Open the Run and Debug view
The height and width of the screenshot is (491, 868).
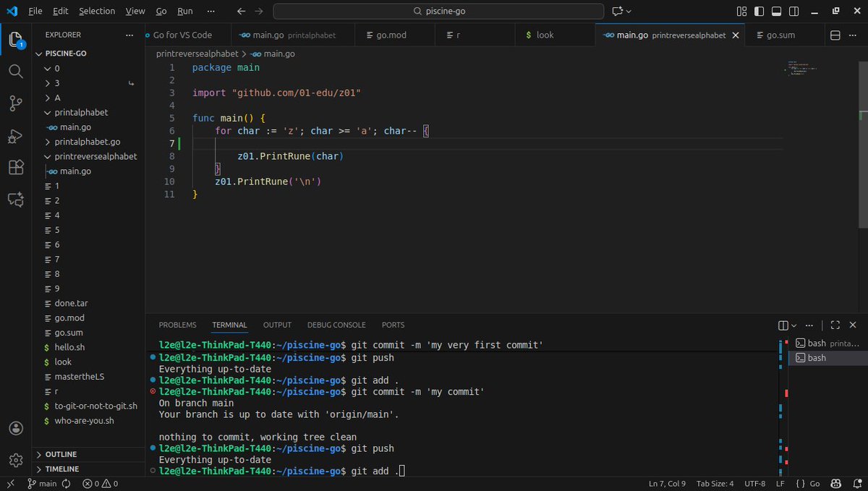tap(15, 136)
